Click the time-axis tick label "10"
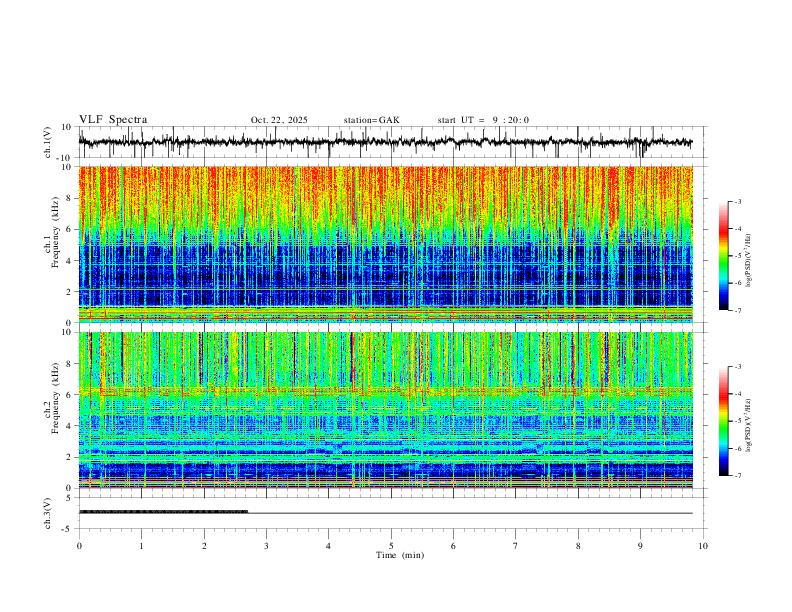The image size is (792, 612). [703, 546]
